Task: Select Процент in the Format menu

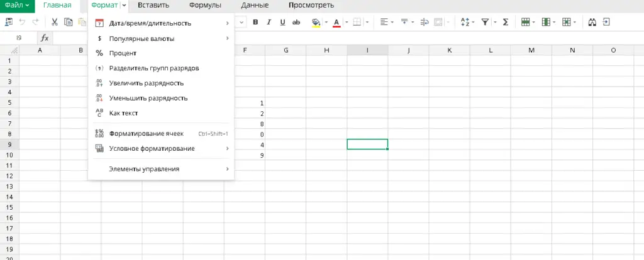Action: [123, 53]
